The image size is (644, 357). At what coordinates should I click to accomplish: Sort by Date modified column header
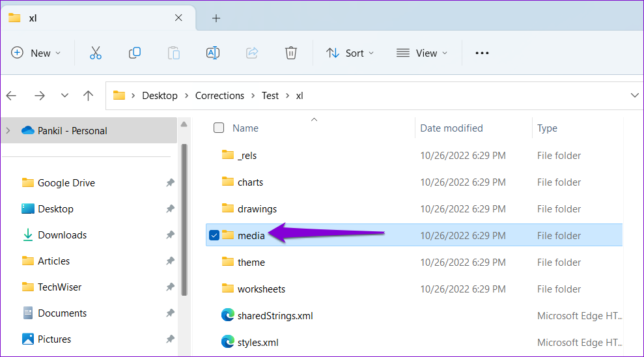(451, 128)
